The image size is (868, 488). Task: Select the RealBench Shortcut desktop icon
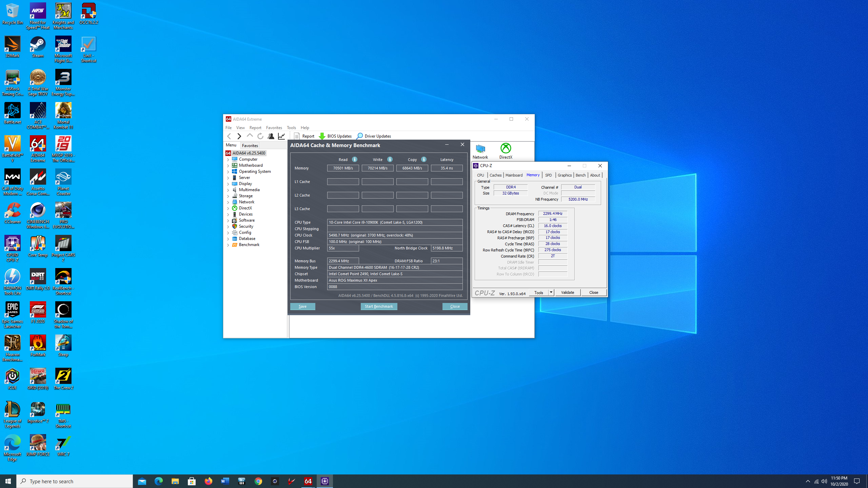point(63,282)
